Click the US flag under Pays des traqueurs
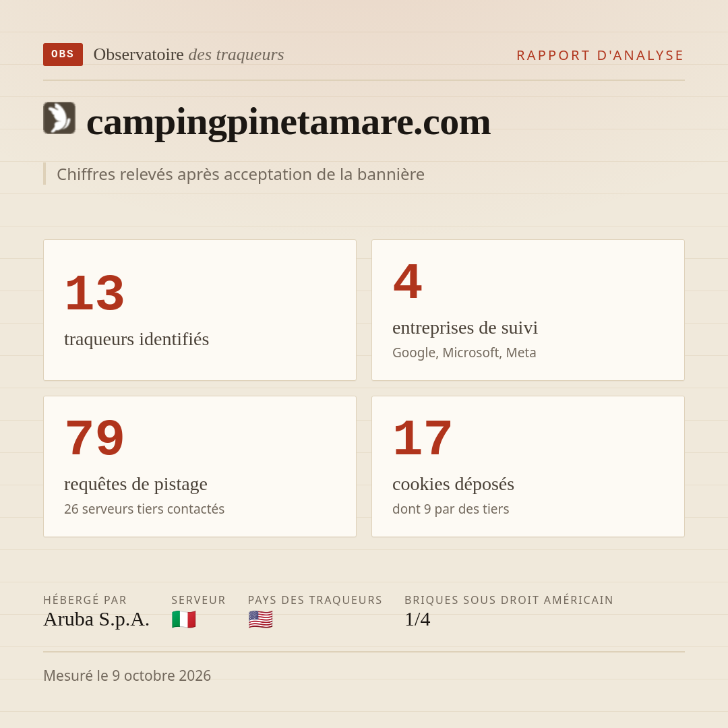Viewport: 728px width, 728px height. coord(260,619)
